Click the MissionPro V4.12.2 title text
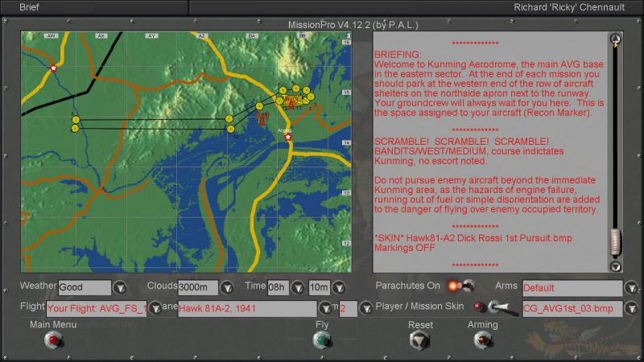This screenshot has height=362, width=644. (x=353, y=25)
